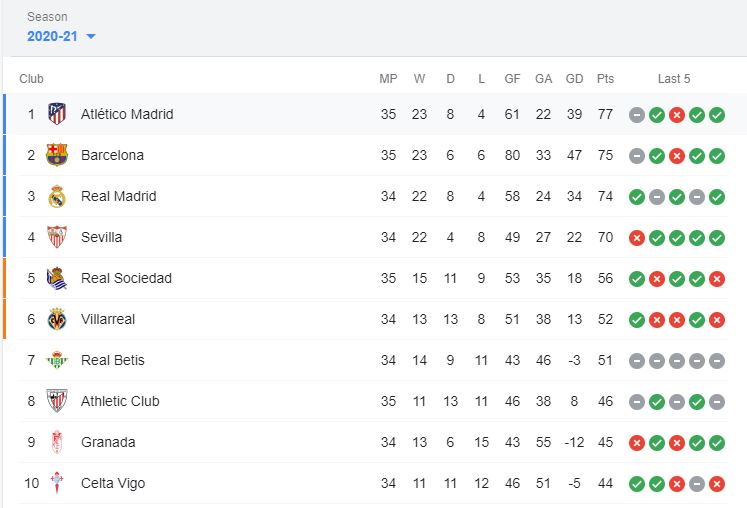This screenshot has width=747, height=508.
Task: Click the Real Madrid club crest
Action: (x=57, y=196)
